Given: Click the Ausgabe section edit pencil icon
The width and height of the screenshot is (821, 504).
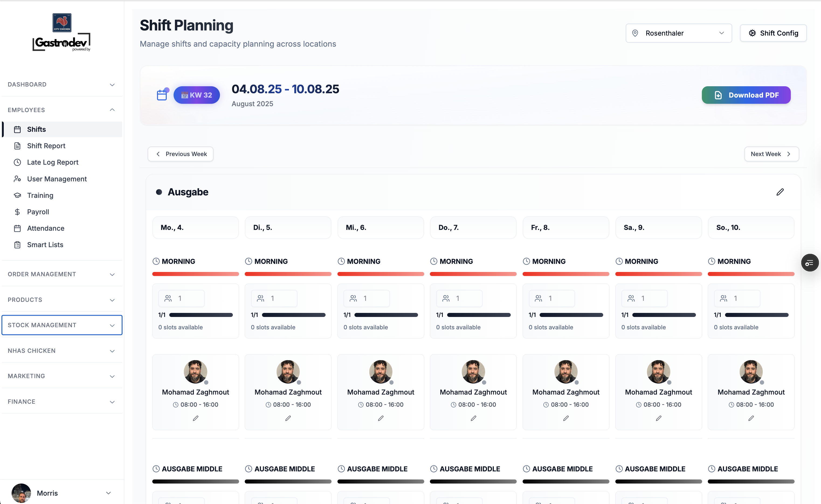Looking at the screenshot, I should click(x=780, y=192).
